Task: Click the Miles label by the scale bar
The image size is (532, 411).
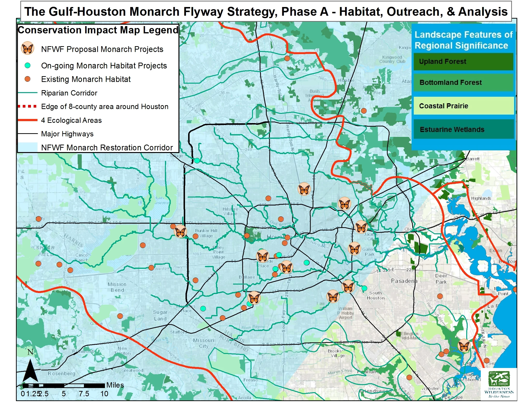Action: (x=115, y=385)
